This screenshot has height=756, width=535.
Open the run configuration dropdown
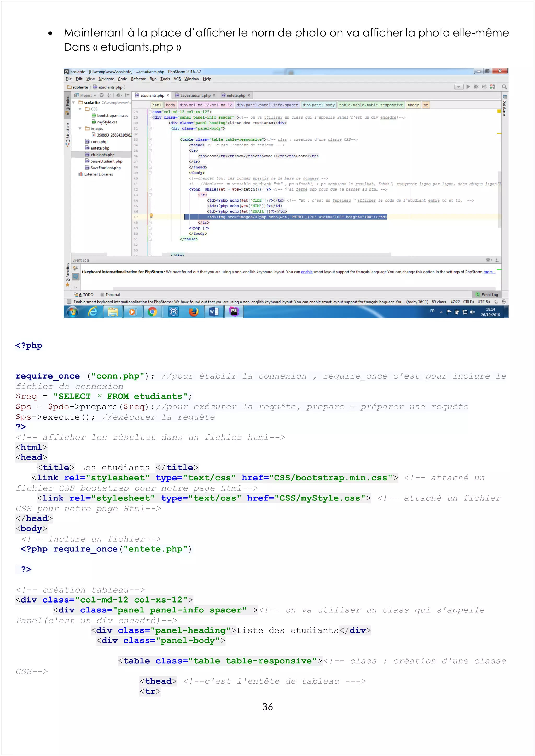(458, 87)
